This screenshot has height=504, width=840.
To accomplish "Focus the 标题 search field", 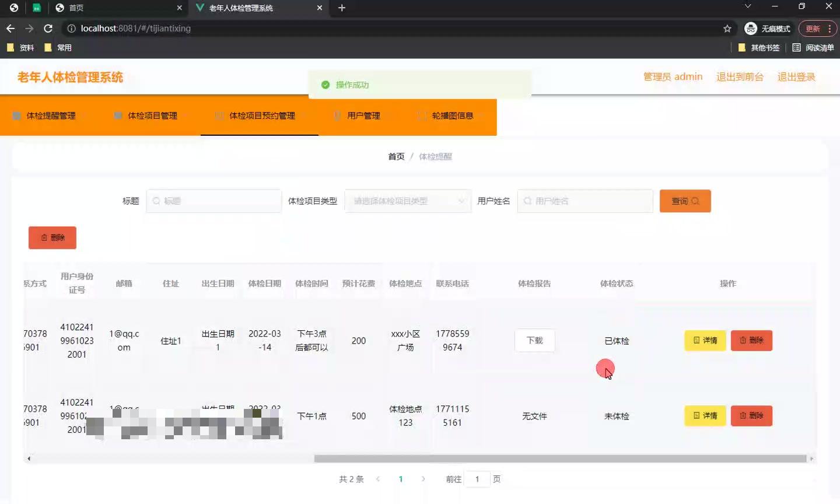I will coord(214,201).
